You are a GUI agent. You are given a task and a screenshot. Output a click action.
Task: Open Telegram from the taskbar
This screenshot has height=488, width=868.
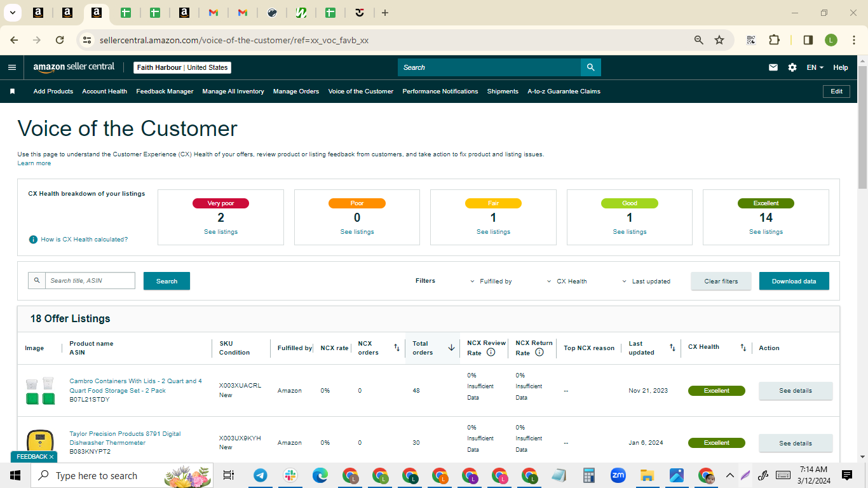click(261, 475)
